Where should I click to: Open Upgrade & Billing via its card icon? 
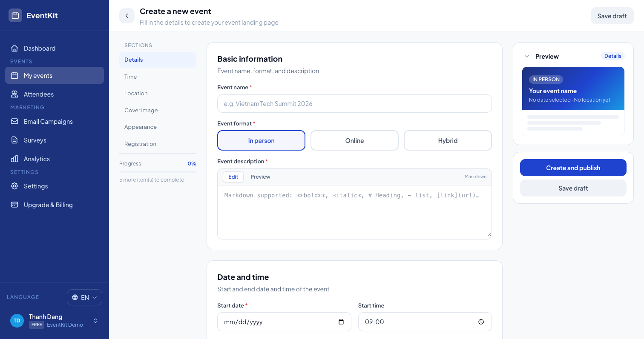click(14, 205)
